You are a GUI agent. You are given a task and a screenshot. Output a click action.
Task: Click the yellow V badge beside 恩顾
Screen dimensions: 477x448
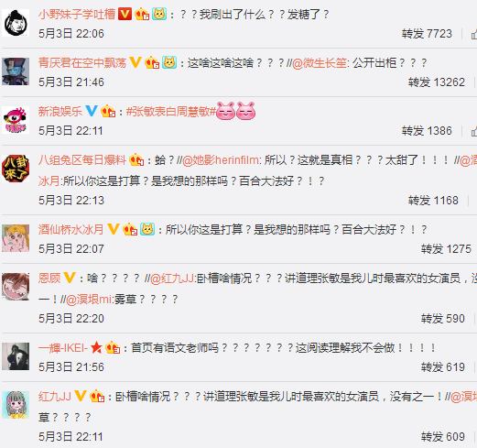pyautogui.click(x=70, y=278)
